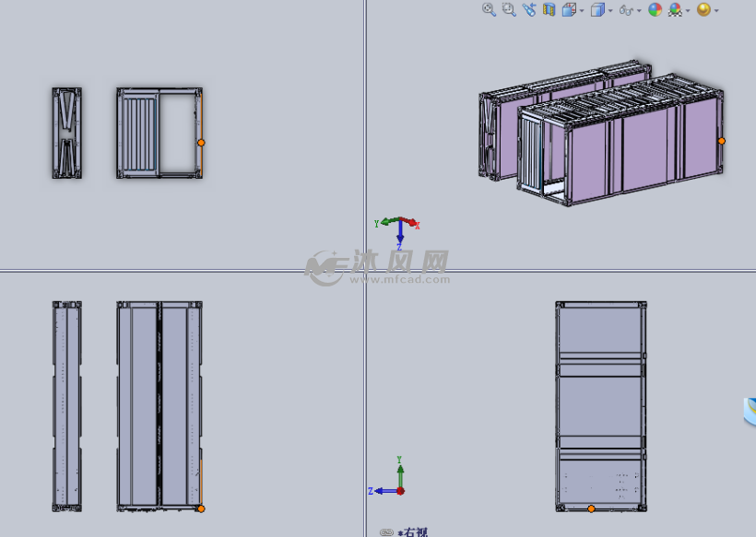Toggle the link icon beside the 右视 label
The image size is (756, 537).
(385, 531)
